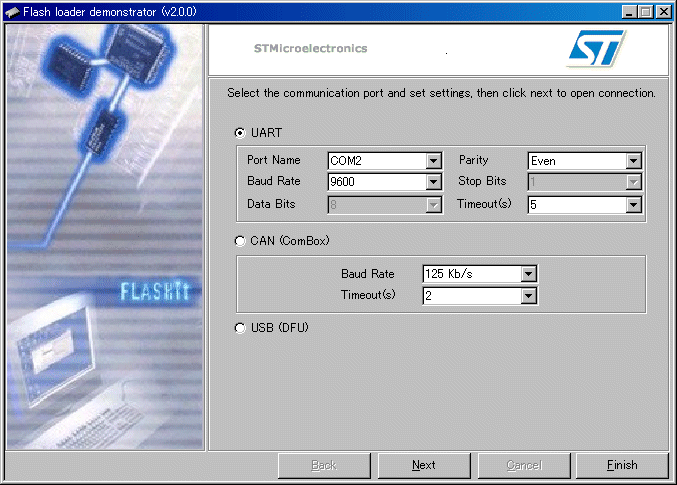Click the 125 Kb/s value field
677x485 pixels.
click(472, 274)
